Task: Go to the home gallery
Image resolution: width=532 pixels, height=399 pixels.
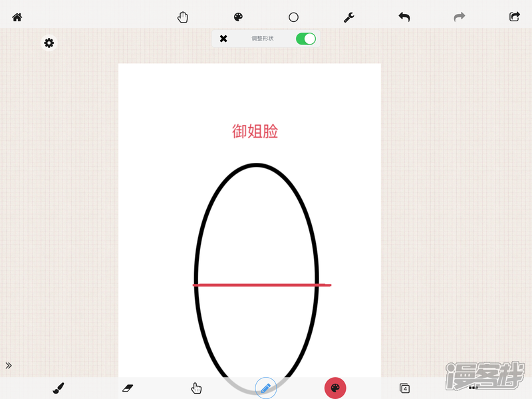Action: [17, 17]
